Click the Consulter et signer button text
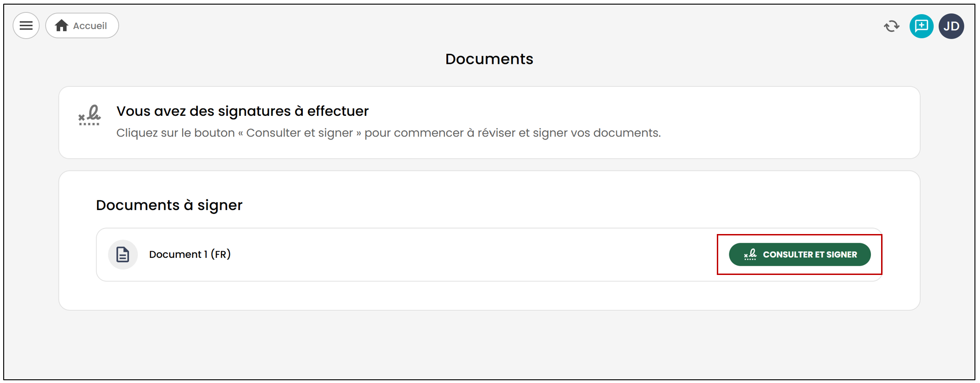980x383 pixels. [810, 254]
